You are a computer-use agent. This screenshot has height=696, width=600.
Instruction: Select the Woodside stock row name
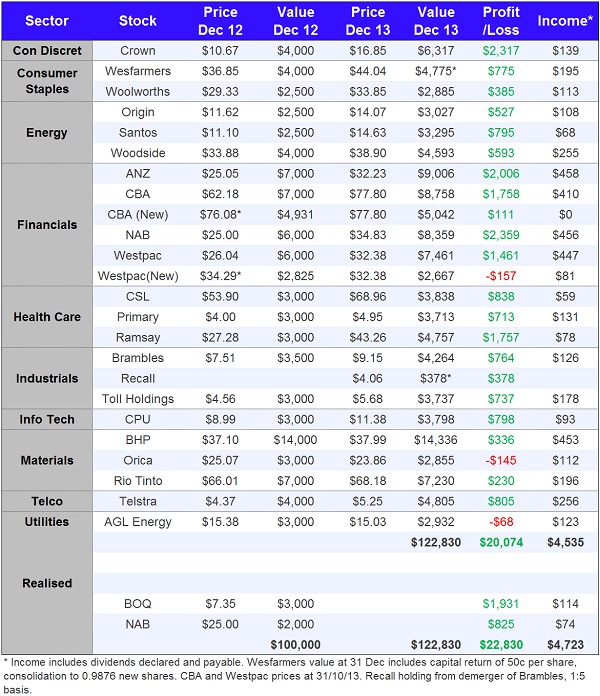point(138,153)
